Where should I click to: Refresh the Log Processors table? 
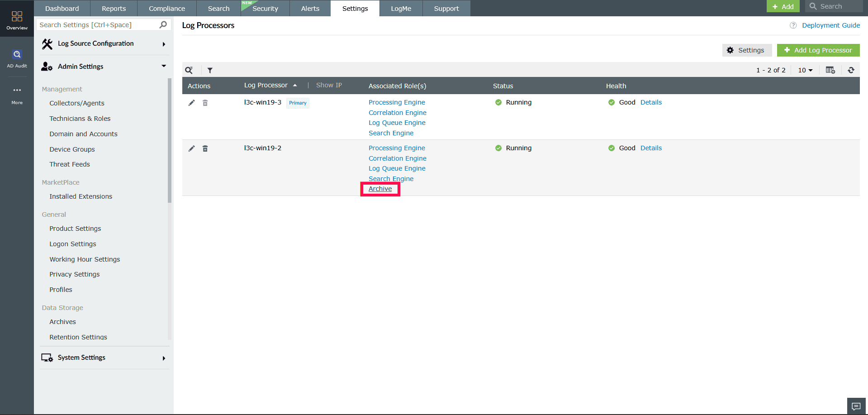(851, 70)
